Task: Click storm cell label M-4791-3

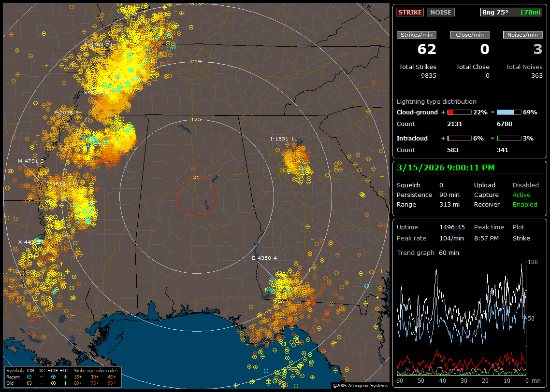Action: pyautogui.click(x=31, y=161)
